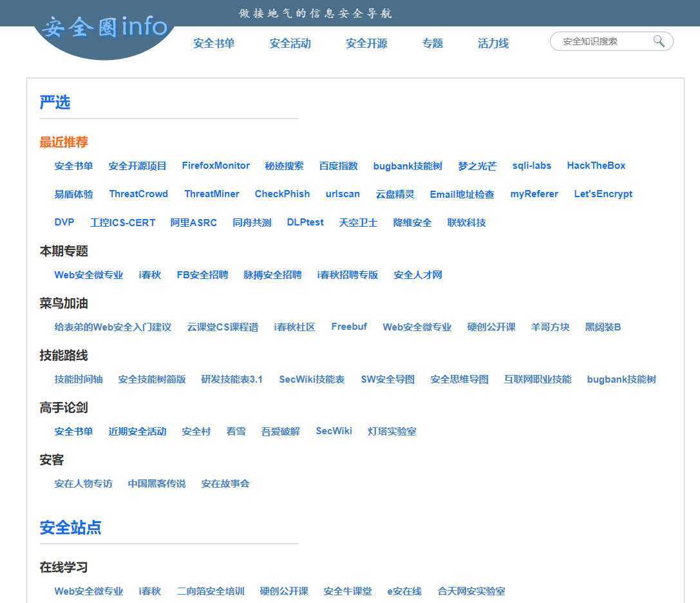Open the 降维安全 link
Viewport: 700px width, 603px height.
click(x=412, y=222)
